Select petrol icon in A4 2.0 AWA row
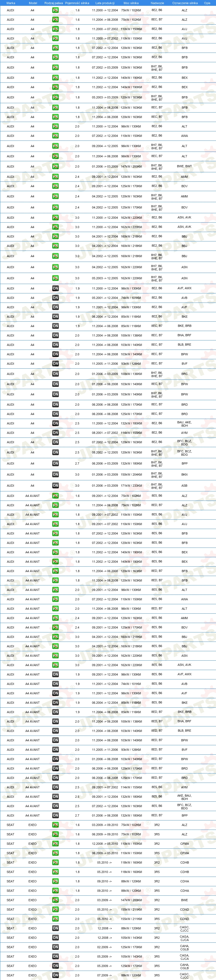 (x=56, y=136)
